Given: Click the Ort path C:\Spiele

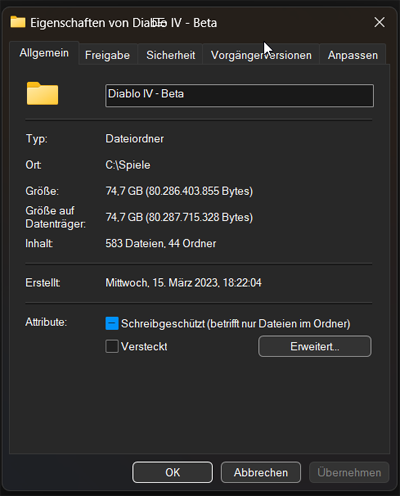Looking at the screenshot, I should tap(128, 165).
